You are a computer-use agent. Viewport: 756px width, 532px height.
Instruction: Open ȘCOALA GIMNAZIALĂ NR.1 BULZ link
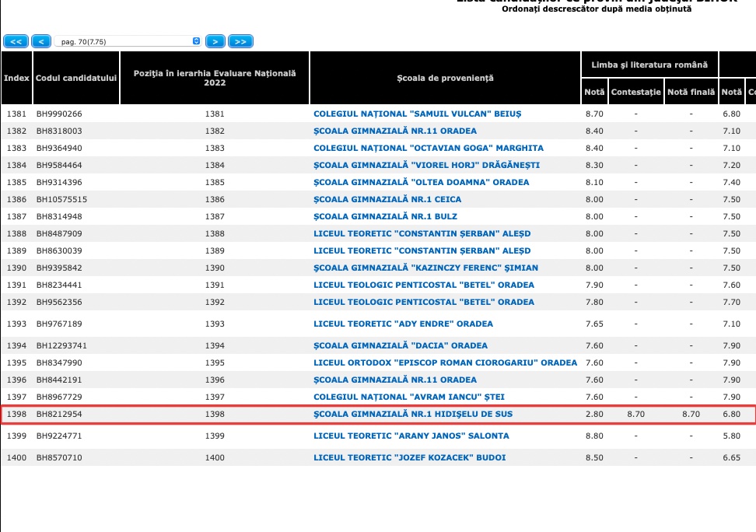(x=385, y=216)
